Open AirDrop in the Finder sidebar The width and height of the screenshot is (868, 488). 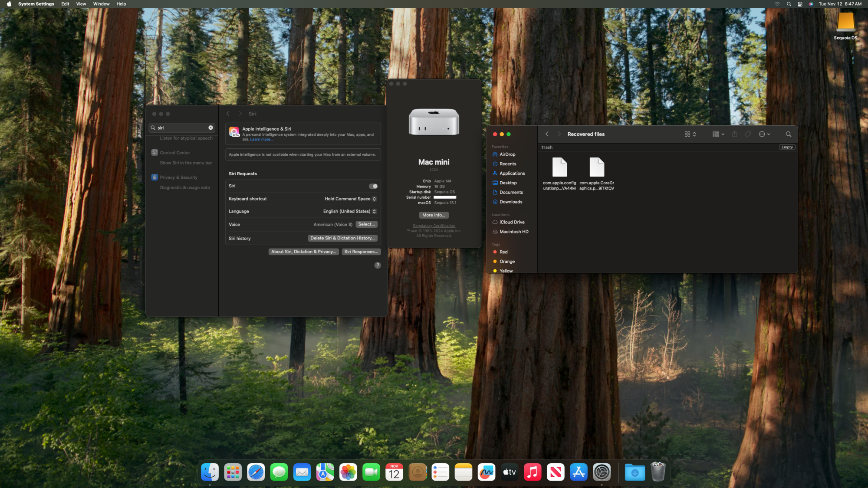pyautogui.click(x=507, y=154)
